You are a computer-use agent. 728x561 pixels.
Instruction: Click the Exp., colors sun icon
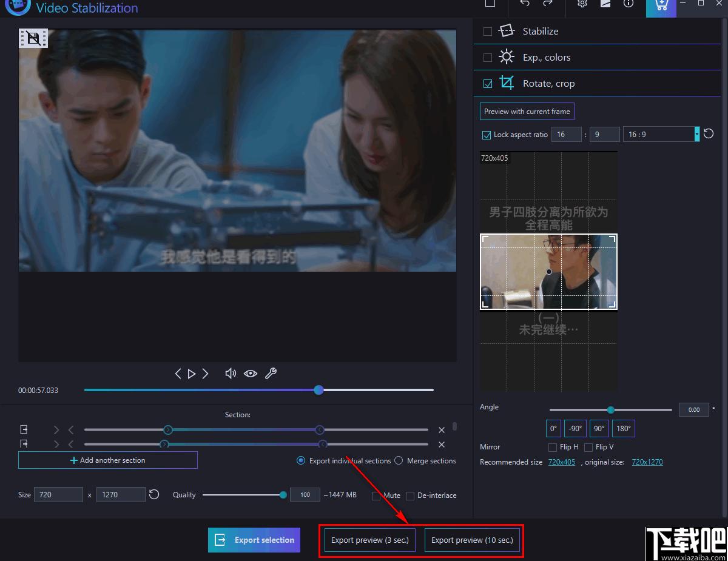(x=507, y=57)
